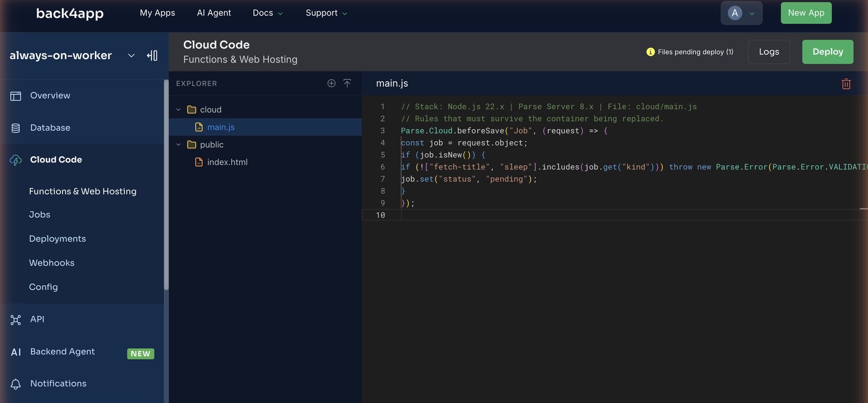Image resolution: width=868 pixels, height=403 pixels.
Task: Expand the always-on-worker app switcher chevron
Action: [x=131, y=55]
